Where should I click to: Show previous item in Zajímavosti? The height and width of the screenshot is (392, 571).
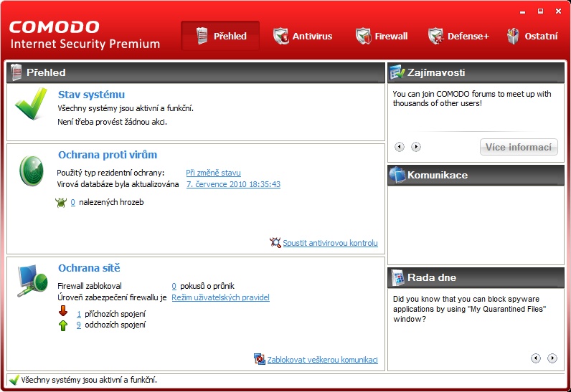click(x=400, y=147)
